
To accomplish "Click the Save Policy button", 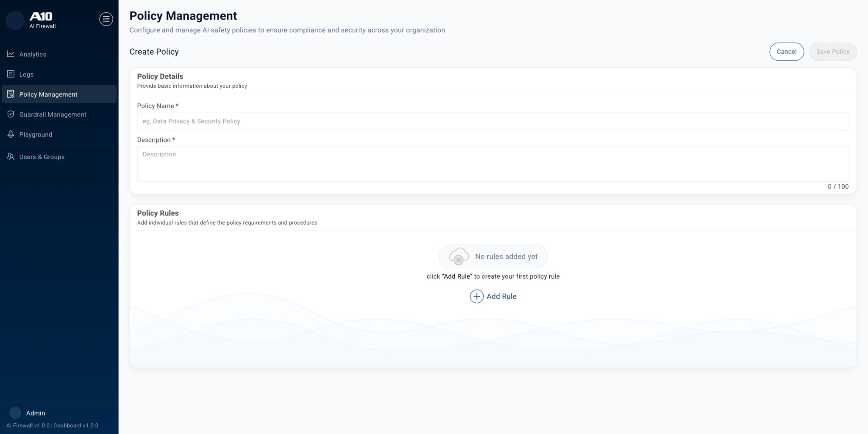I will pos(832,52).
